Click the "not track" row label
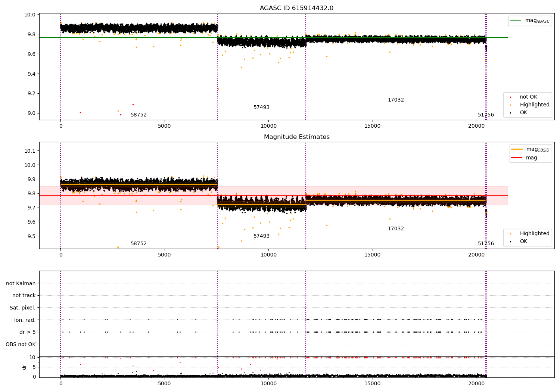The height and width of the screenshot is (392, 560). click(24, 296)
